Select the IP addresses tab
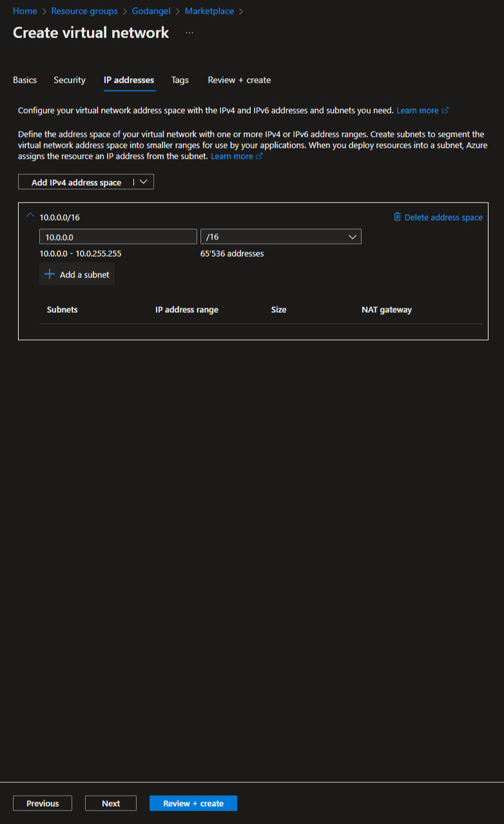The width and height of the screenshot is (504, 824). (x=129, y=80)
